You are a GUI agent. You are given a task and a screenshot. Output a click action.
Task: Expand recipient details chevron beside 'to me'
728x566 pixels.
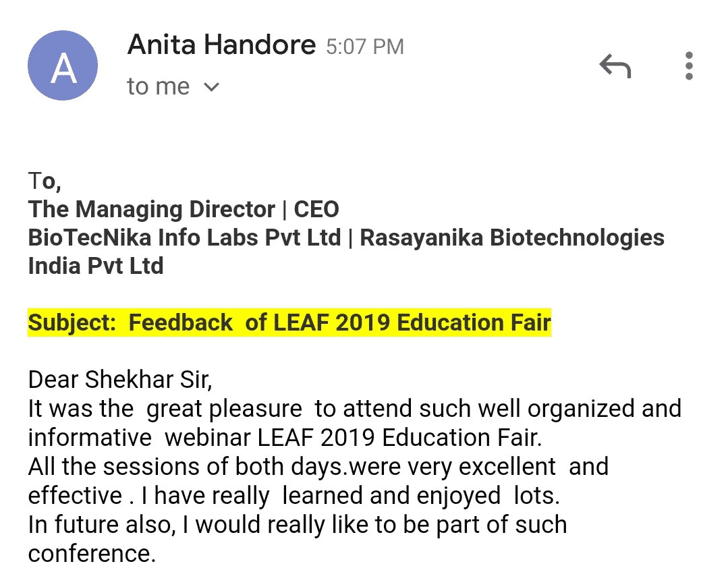pos(211,87)
